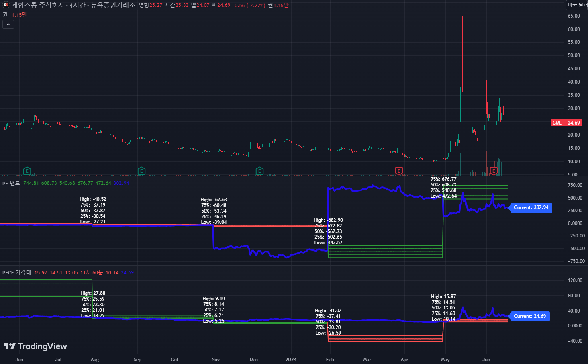Click the PFCF legend value 15.97
588x364 pixels.
click(x=41, y=273)
